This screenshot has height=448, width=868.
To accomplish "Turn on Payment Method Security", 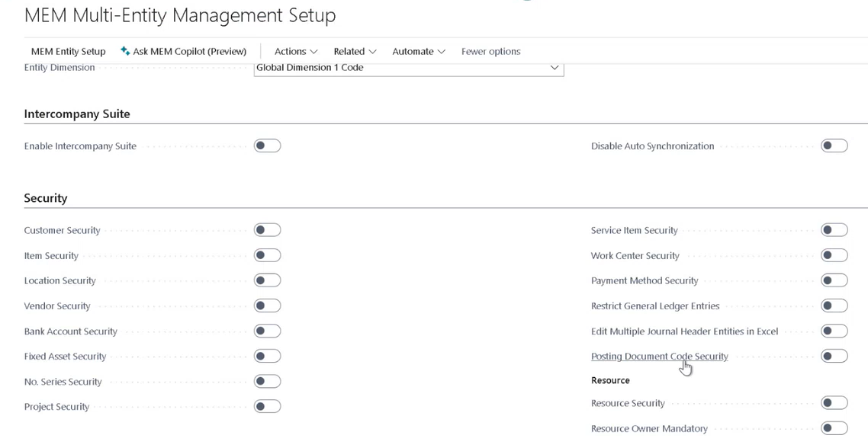I will (834, 280).
